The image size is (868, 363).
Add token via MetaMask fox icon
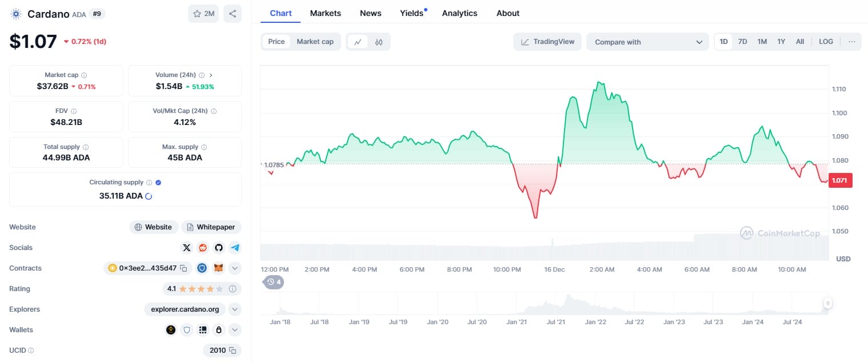click(218, 268)
